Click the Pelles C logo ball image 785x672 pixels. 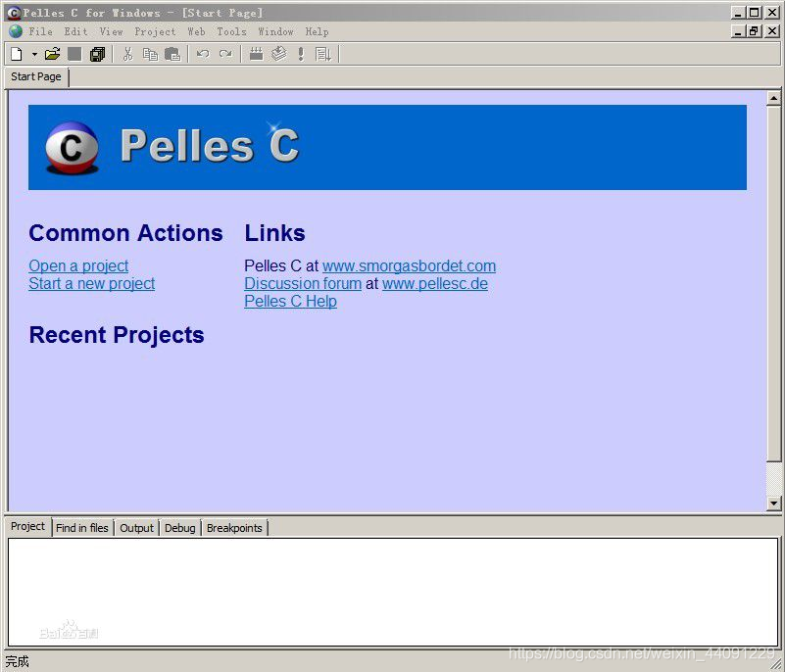[x=72, y=148]
